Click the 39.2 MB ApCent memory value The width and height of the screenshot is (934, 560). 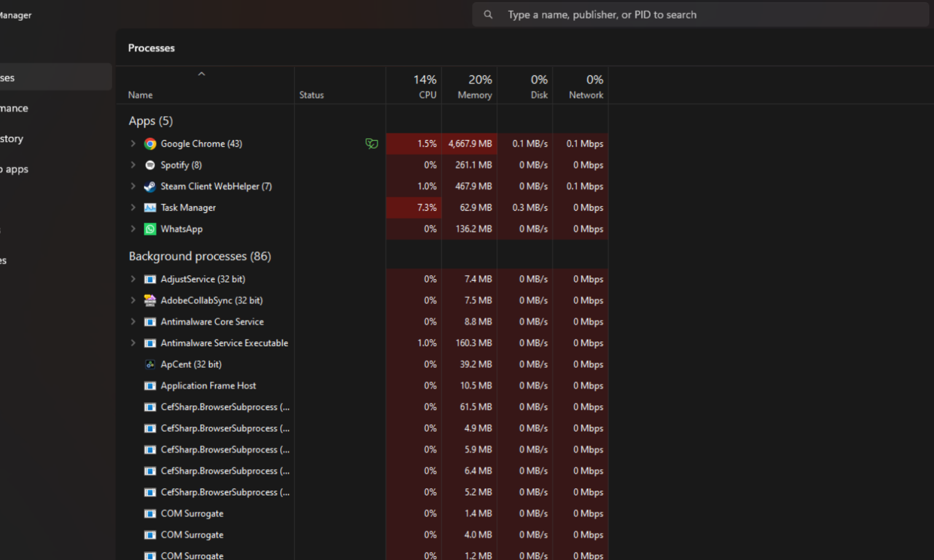[476, 364]
